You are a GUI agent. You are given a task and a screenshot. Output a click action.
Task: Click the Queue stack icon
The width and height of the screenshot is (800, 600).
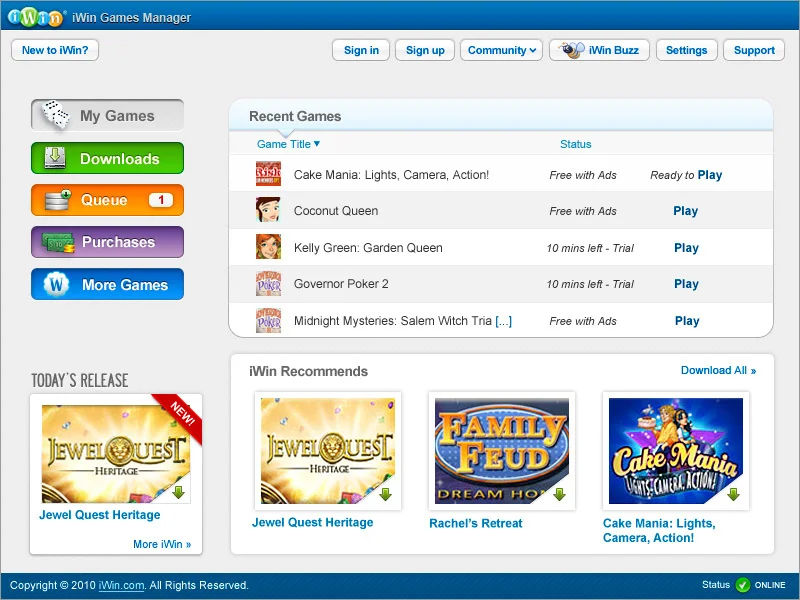pyautogui.click(x=57, y=200)
